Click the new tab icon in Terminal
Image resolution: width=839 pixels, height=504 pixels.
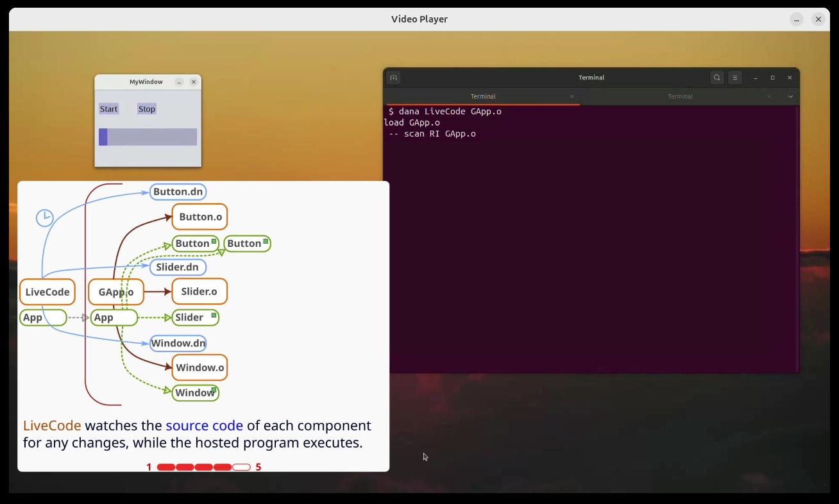(x=394, y=78)
